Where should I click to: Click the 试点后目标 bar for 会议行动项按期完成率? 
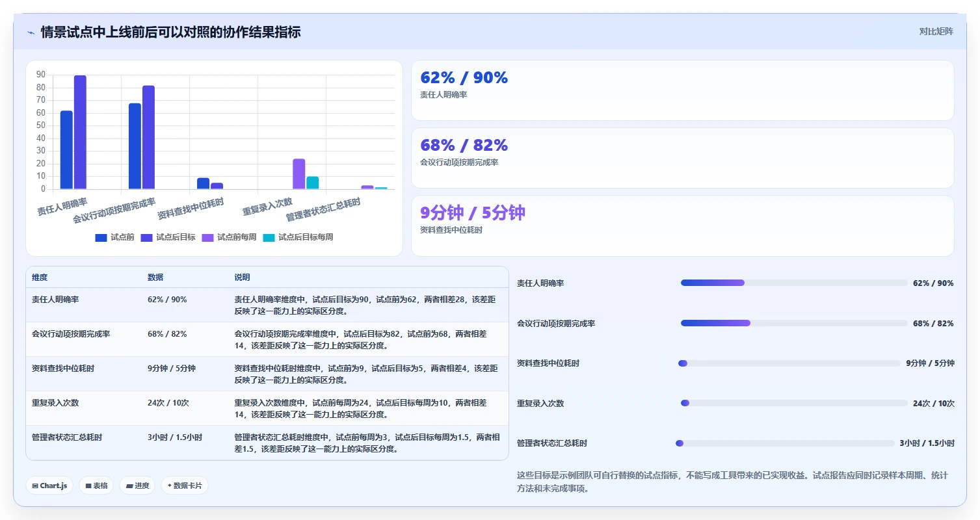tap(148, 137)
